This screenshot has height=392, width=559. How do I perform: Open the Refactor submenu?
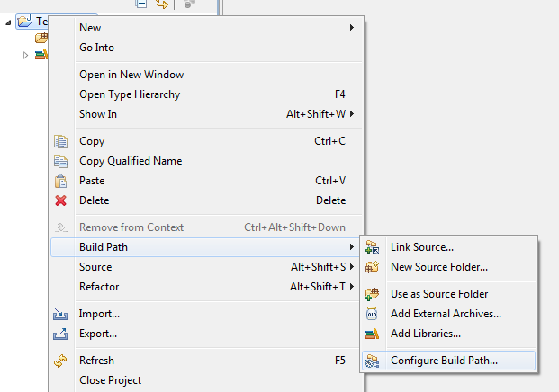[x=207, y=287]
